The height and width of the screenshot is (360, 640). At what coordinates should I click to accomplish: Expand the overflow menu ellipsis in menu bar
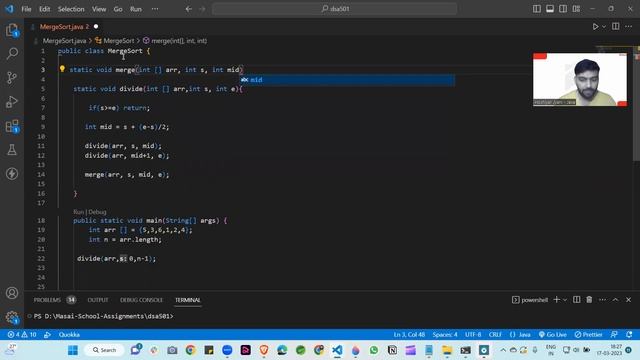click(155, 9)
